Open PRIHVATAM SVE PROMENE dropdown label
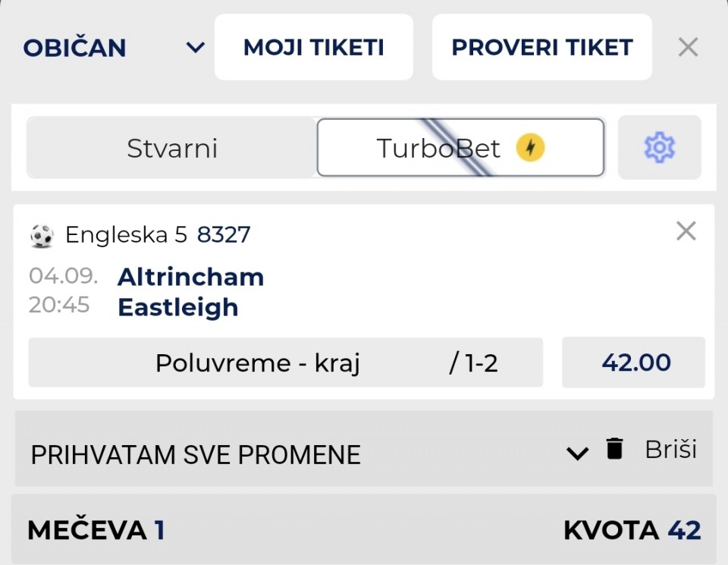This screenshot has height=565, width=728. [196, 454]
